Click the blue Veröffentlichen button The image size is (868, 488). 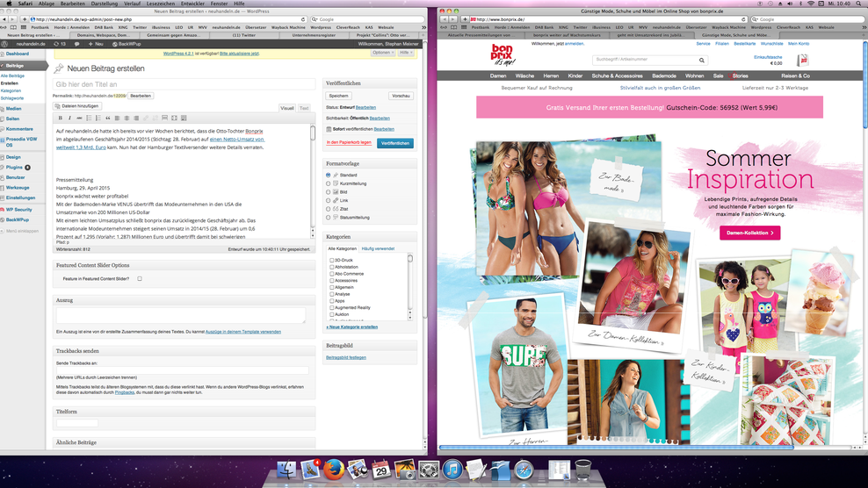[395, 143]
